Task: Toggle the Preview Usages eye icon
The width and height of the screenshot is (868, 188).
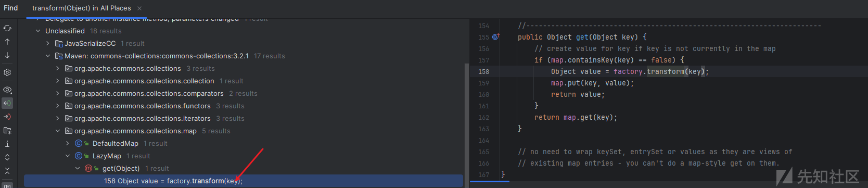Action: click(x=7, y=90)
